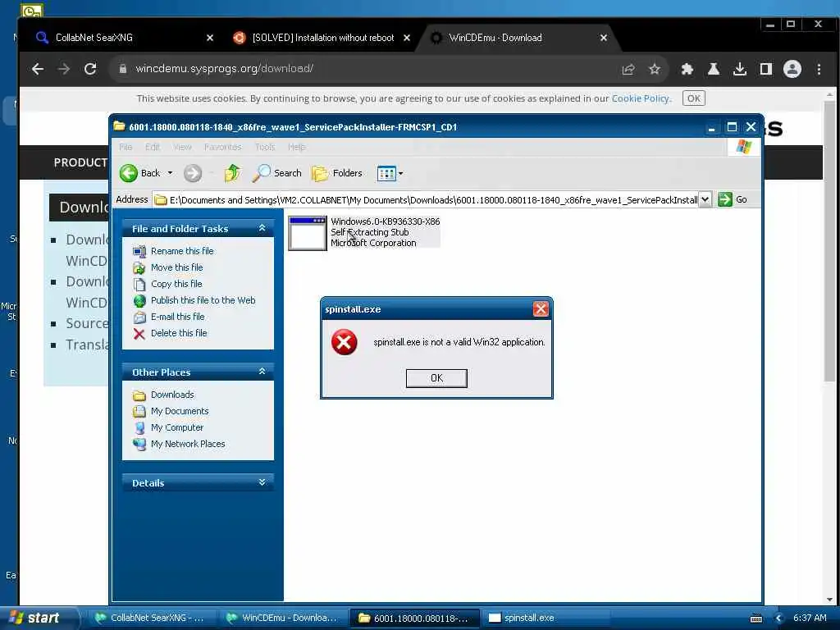Switch to the [SOLVED] Installation without reboot tab
Image resolution: width=840 pixels, height=630 pixels.
[x=322, y=38]
